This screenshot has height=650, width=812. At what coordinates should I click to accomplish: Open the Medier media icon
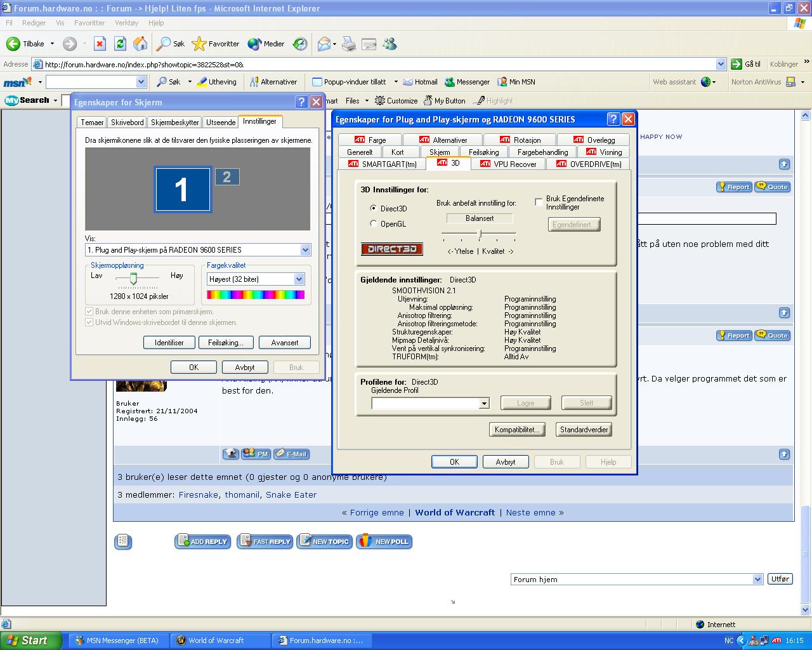(254, 44)
